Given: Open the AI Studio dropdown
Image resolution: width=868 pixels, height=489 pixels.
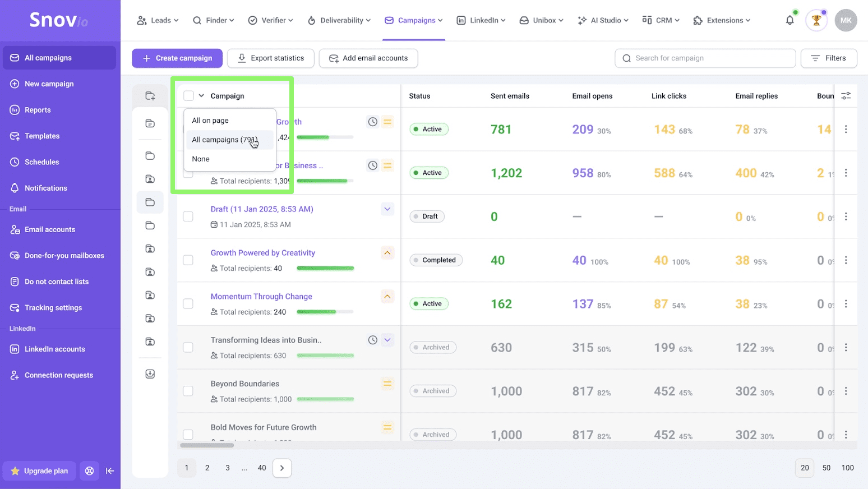Looking at the screenshot, I should coord(603,21).
